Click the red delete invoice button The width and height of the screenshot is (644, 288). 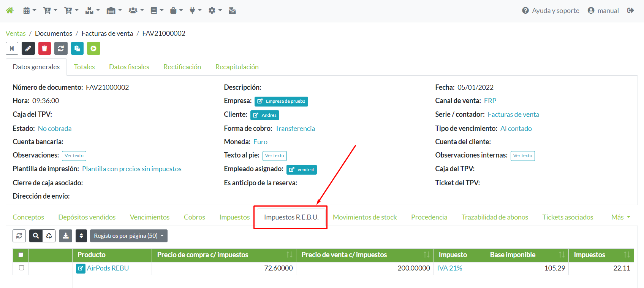[44, 48]
